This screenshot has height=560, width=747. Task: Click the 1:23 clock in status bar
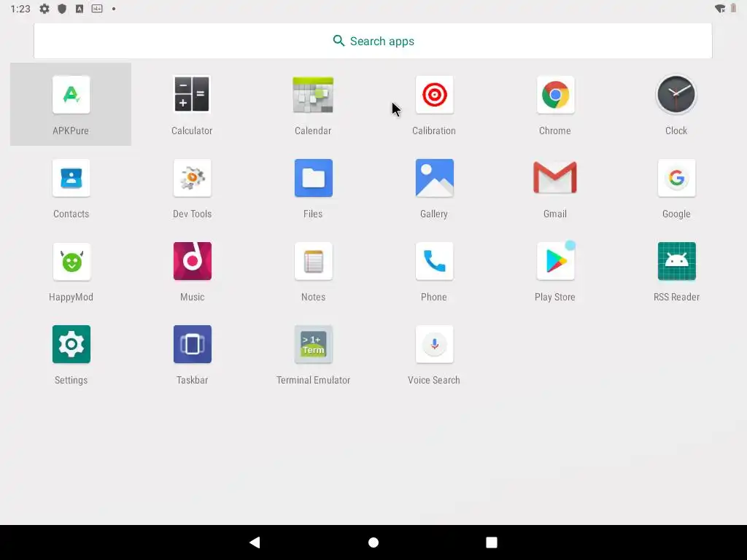(20, 9)
